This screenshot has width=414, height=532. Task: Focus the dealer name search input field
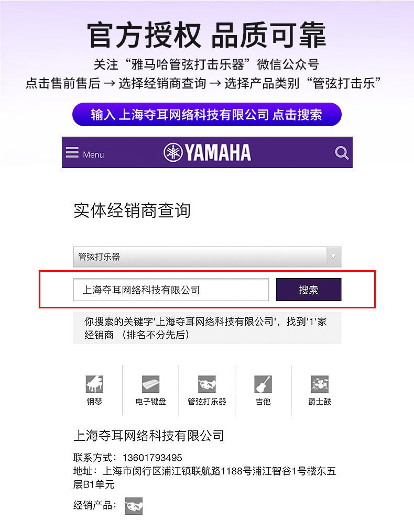(171, 290)
